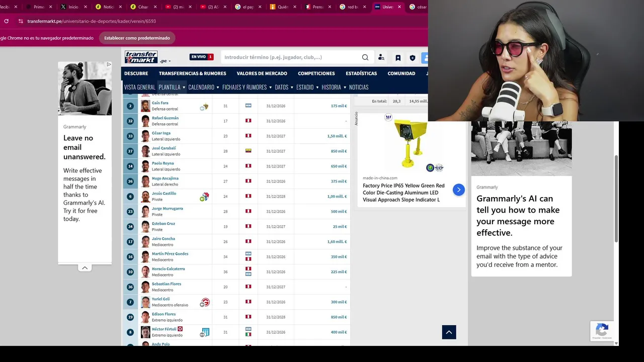Click the EN VIVO live badge
Viewport: 644px width, 362px height.
pos(202,57)
